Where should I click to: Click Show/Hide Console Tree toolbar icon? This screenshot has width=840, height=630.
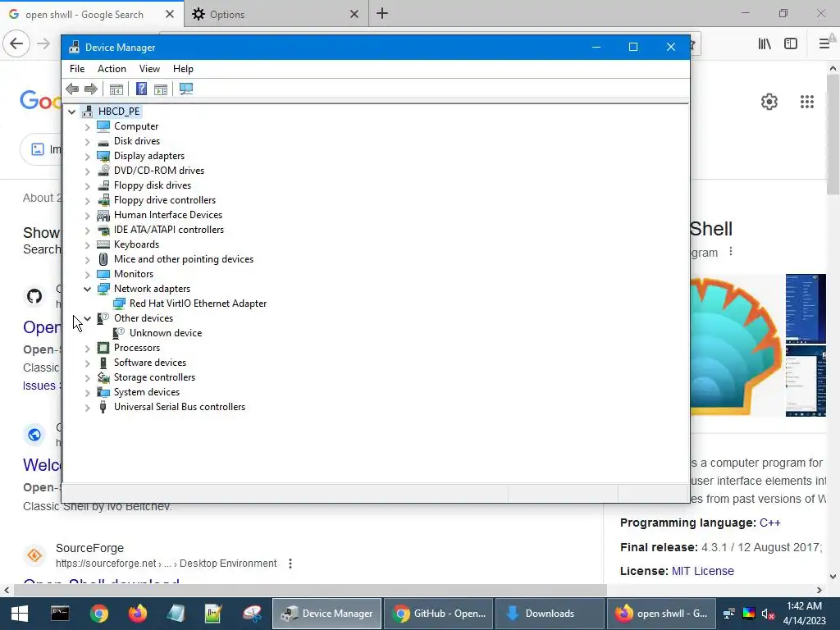click(116, 89)
